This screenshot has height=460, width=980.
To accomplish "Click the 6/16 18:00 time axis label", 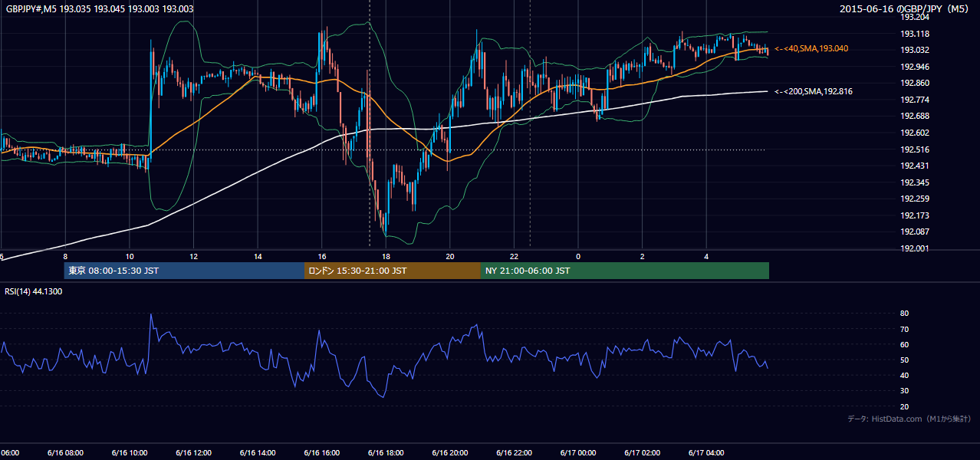I will (386, 452).
